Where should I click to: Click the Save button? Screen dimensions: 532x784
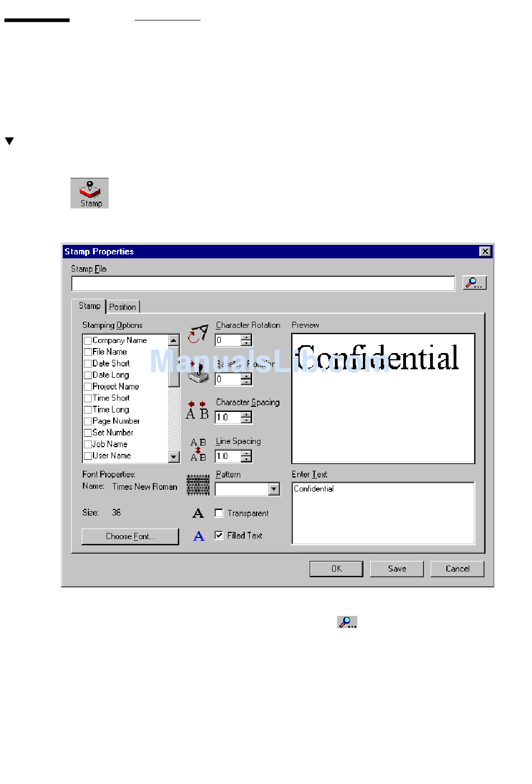tap(396, 569)
